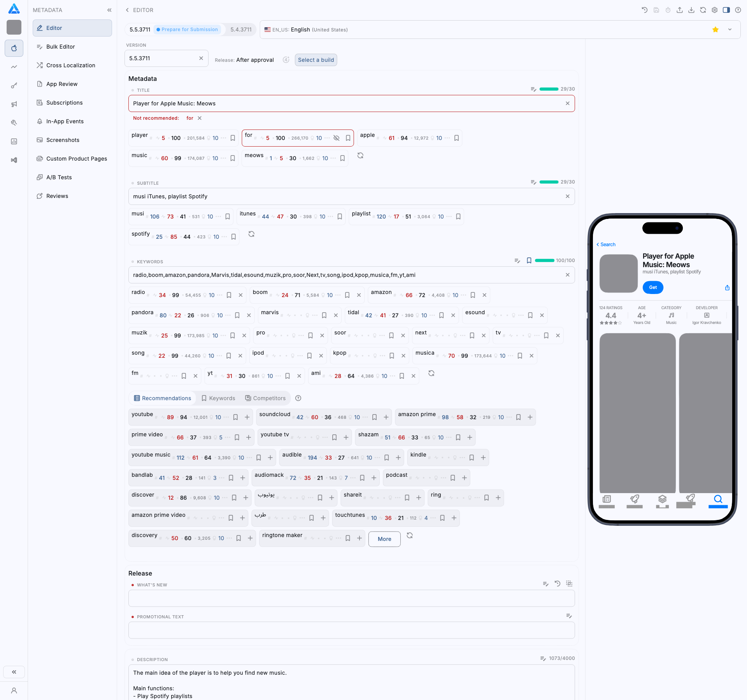The height and width of the screenshot is (700, 747).
Task: Toggle visibility eye on 'for' keyword
Action: pyautogui.click(x=337, y=138)
